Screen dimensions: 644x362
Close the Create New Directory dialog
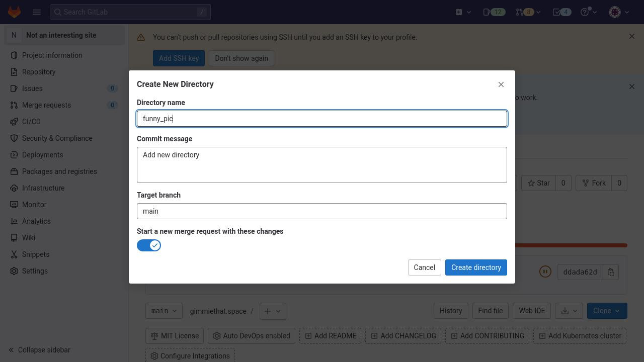pos(501,84)
